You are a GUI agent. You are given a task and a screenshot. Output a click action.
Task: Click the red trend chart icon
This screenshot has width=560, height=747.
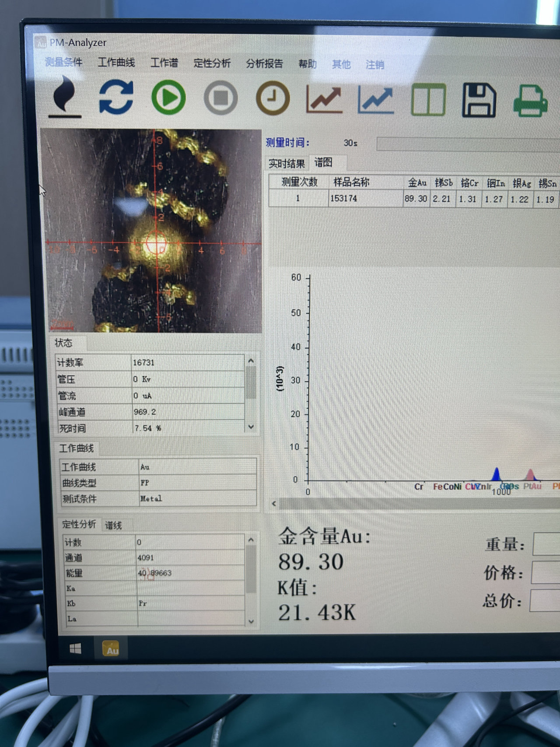click(x=324, y=99)
